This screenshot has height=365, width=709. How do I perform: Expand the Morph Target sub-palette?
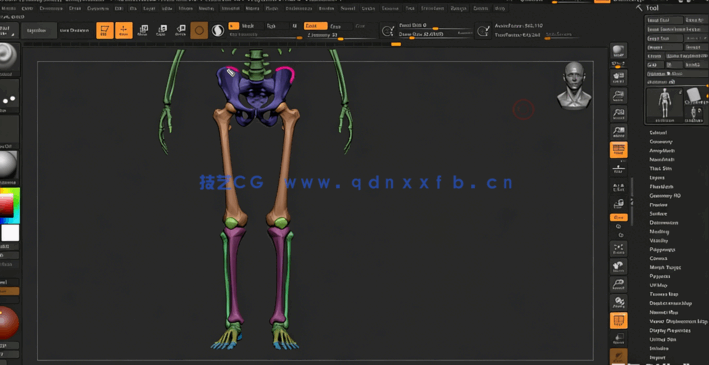pyautogui.click(x=665, y=267)
